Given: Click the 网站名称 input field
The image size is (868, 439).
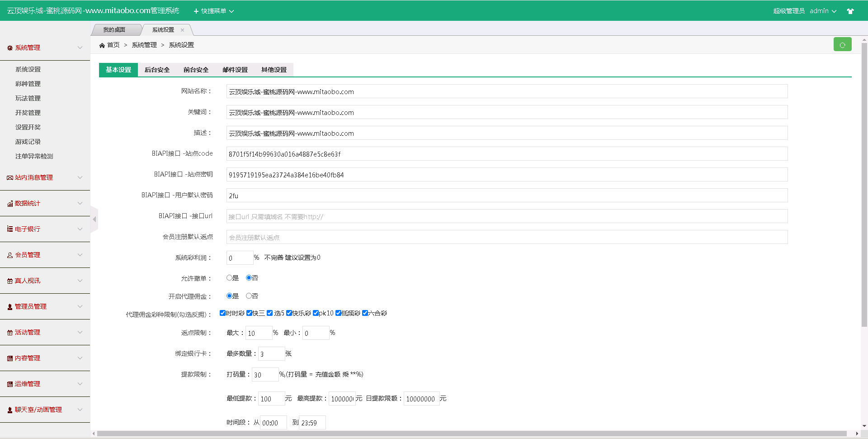Looking at the screenshot, I should [506, 91].
